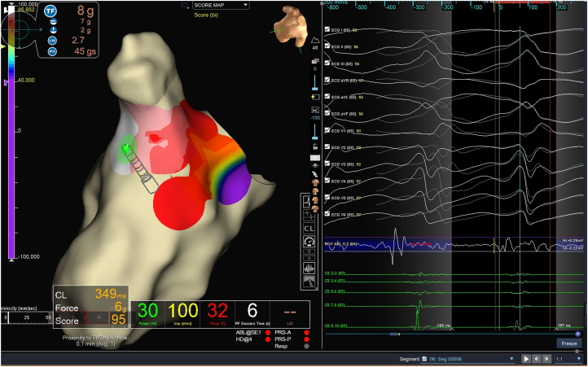Viewport: 588px width, 367px height.
Task: Click the blue vertical slider below -150
Action: pyautogui.click(x=314, y=132)
